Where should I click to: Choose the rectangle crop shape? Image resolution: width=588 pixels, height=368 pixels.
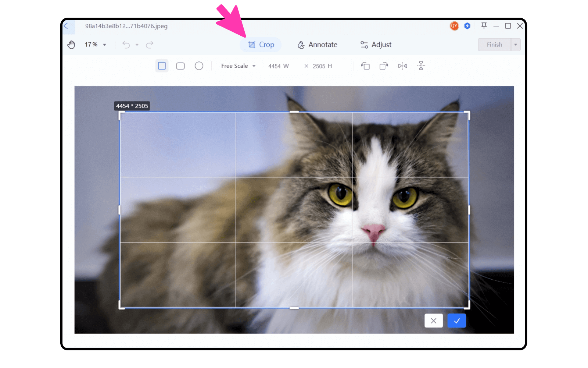(x=162, y=66)
